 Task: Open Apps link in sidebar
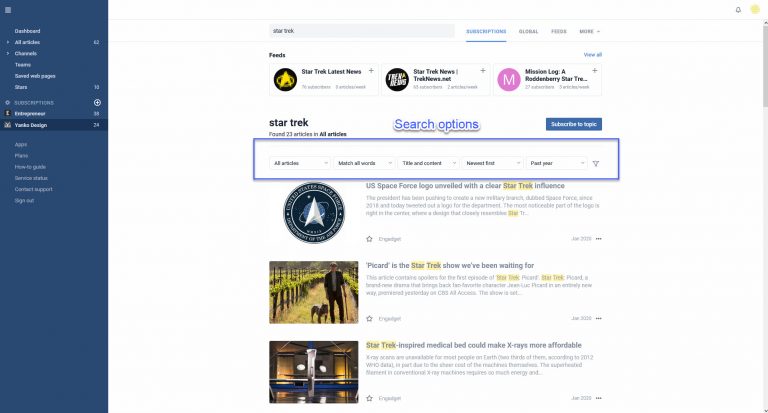coord(21,145)
